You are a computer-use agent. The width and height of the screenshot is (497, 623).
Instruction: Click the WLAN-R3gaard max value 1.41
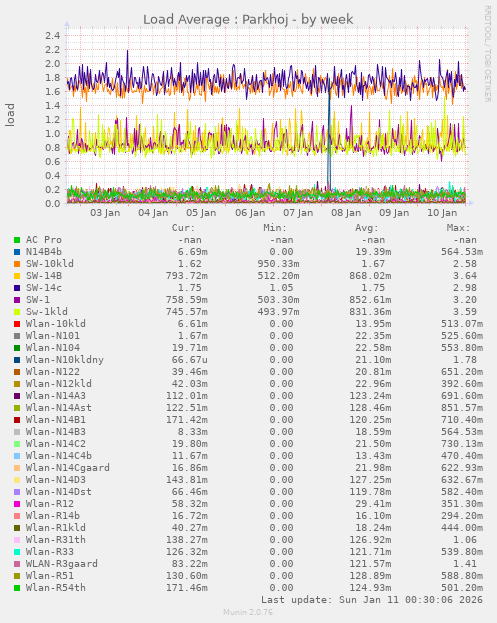(x=465, y=563)
